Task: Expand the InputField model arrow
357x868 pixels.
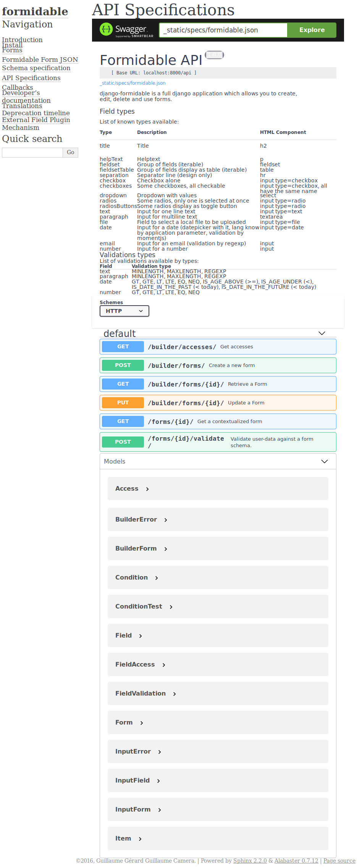Action: tap(158, 781)
